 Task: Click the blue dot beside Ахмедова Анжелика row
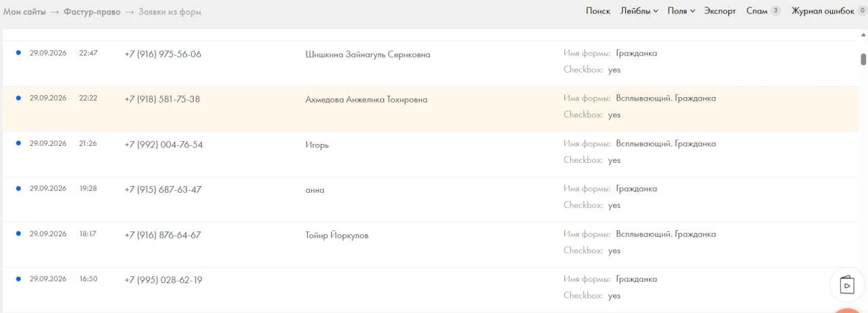[18, 98]
